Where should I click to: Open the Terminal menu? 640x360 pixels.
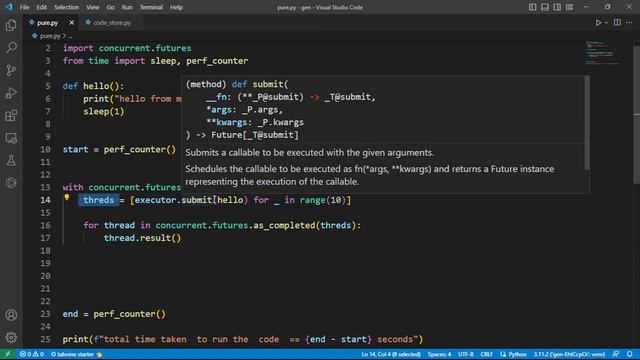151,7
